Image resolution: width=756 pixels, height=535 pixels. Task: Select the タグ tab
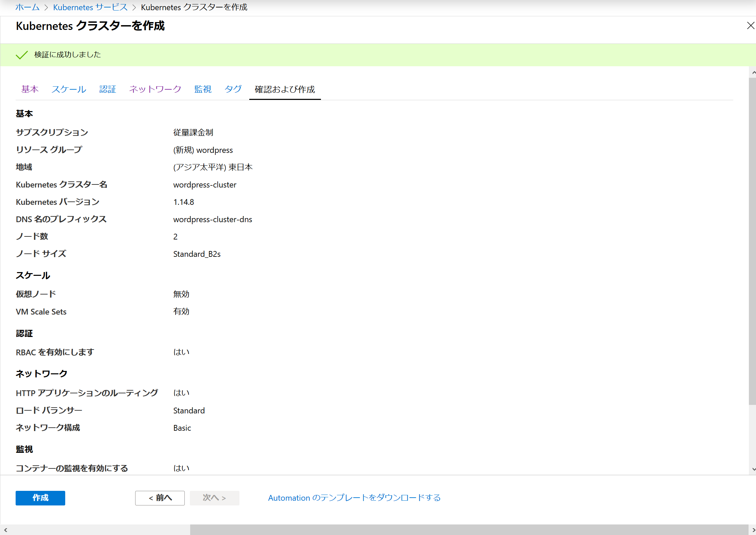coord(233,89)
